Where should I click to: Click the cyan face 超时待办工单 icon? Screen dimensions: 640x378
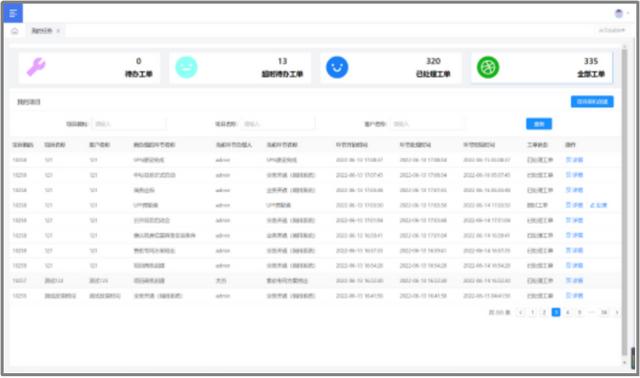[187, 67]
